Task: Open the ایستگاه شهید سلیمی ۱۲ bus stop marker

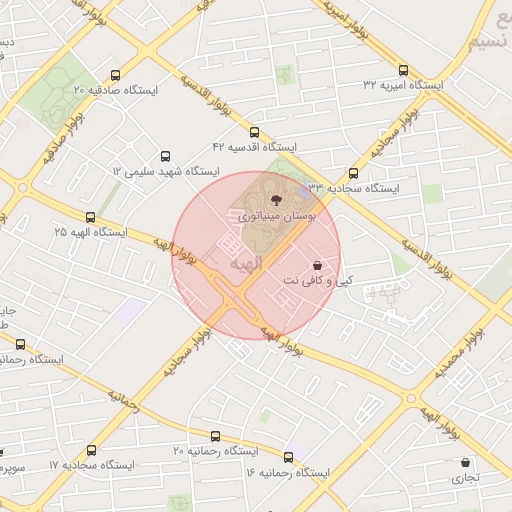Action: tap(165, 156)
